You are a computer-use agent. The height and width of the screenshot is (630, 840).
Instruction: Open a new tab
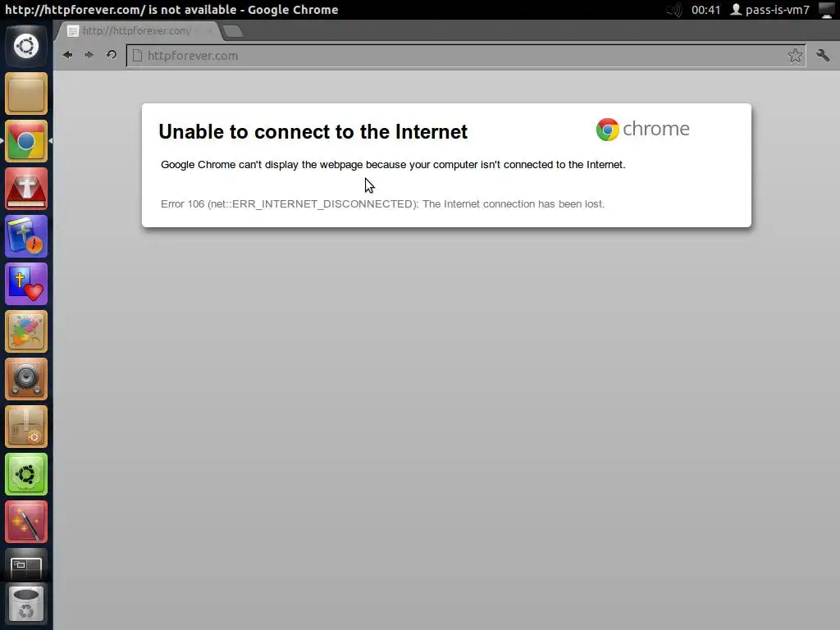232,31
